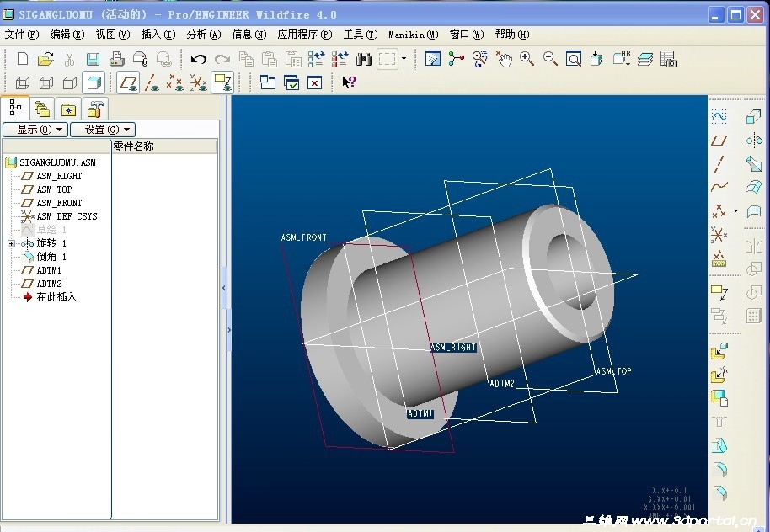Open the Layers stack icon
Image resolution: width=770 pixels, height=532 pixels.
(x=644, y=59)
